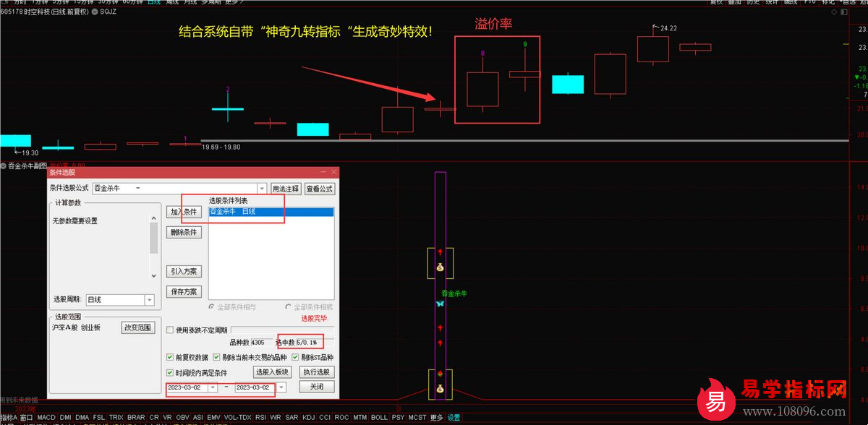The width and height of the screenshot is (868, 425).
Task: Select the DMA indicator tab
Action: pos(82,418)
